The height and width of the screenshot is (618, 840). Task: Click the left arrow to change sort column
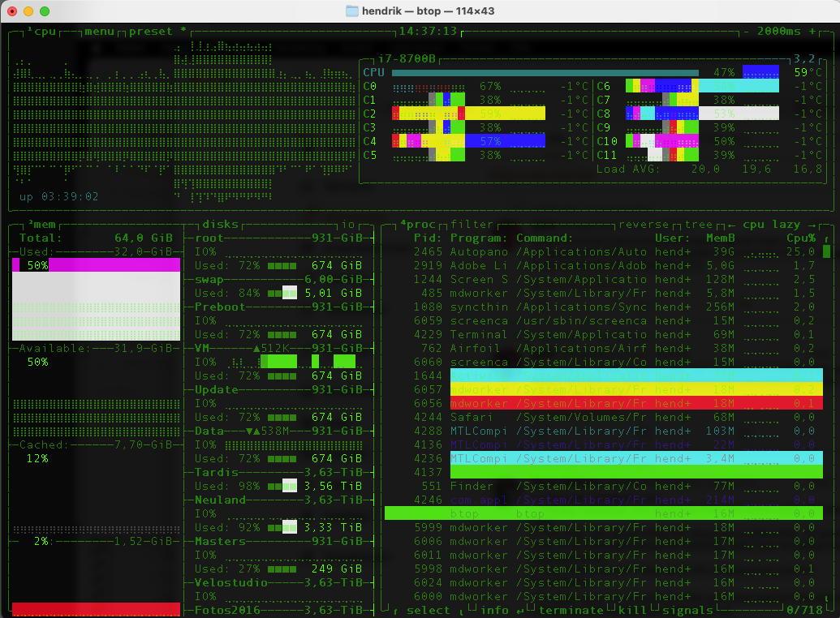[x=731, y=225]
